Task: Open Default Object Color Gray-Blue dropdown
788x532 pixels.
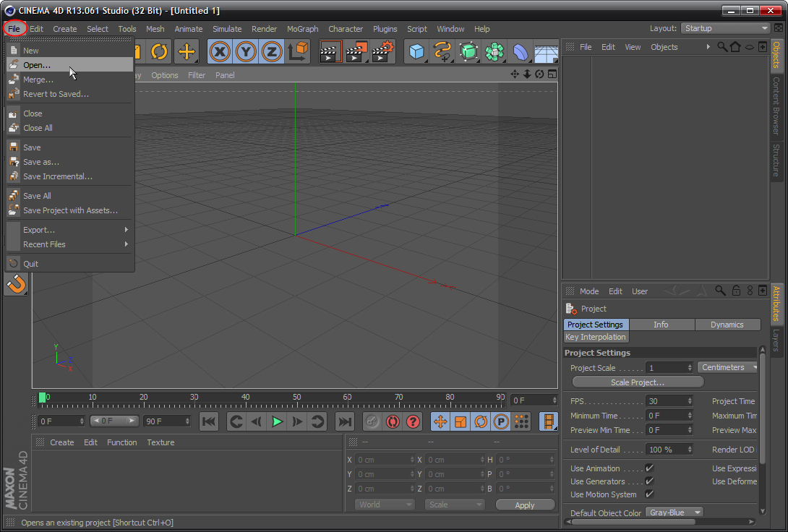Action: pos(674,512)
